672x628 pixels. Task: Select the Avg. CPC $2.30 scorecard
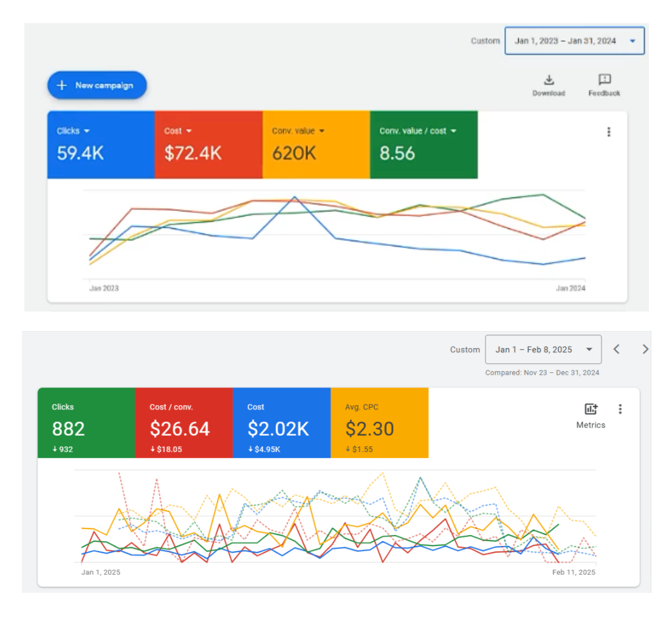pos(379,423)
